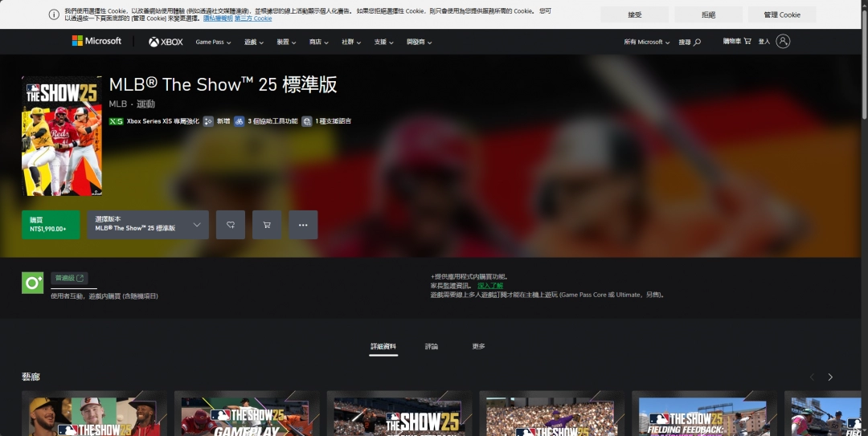Open the third gallery thumbnail with the batter

(399, 414)
